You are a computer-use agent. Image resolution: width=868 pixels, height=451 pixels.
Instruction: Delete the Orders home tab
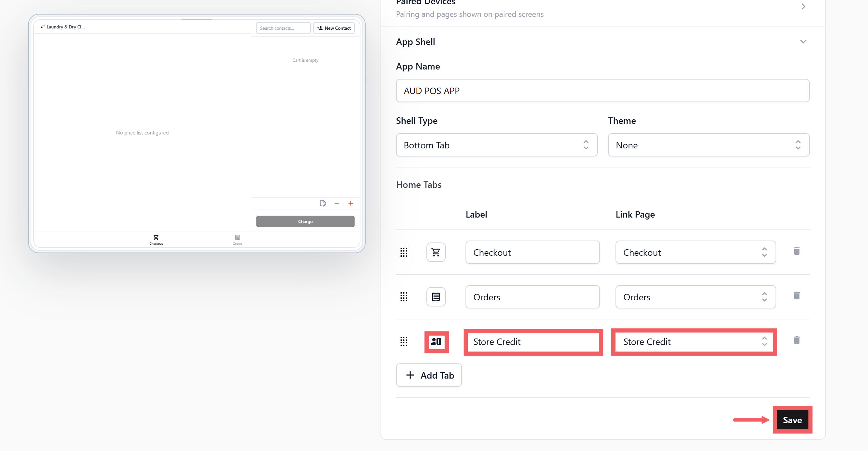click(x=797, y=296)
